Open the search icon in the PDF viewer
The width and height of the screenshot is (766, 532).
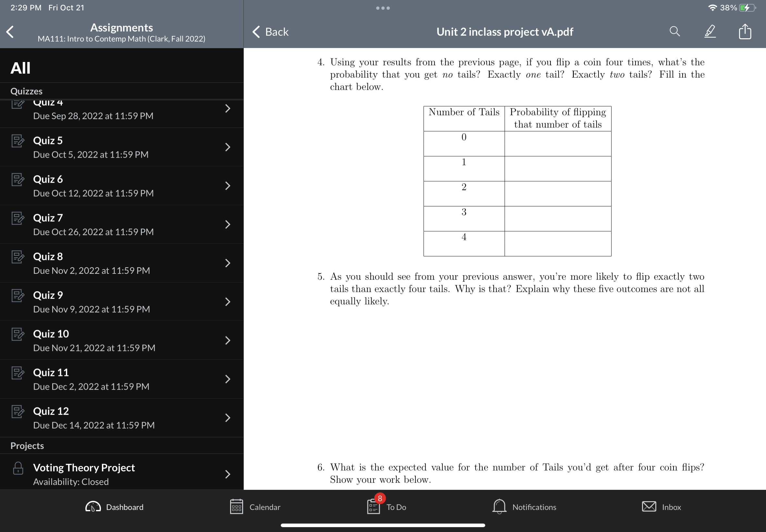(x=674, y=31)
